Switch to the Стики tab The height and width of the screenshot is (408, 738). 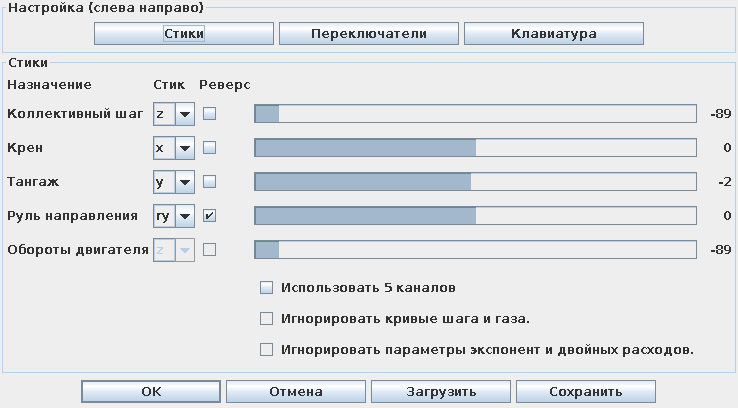184,33
